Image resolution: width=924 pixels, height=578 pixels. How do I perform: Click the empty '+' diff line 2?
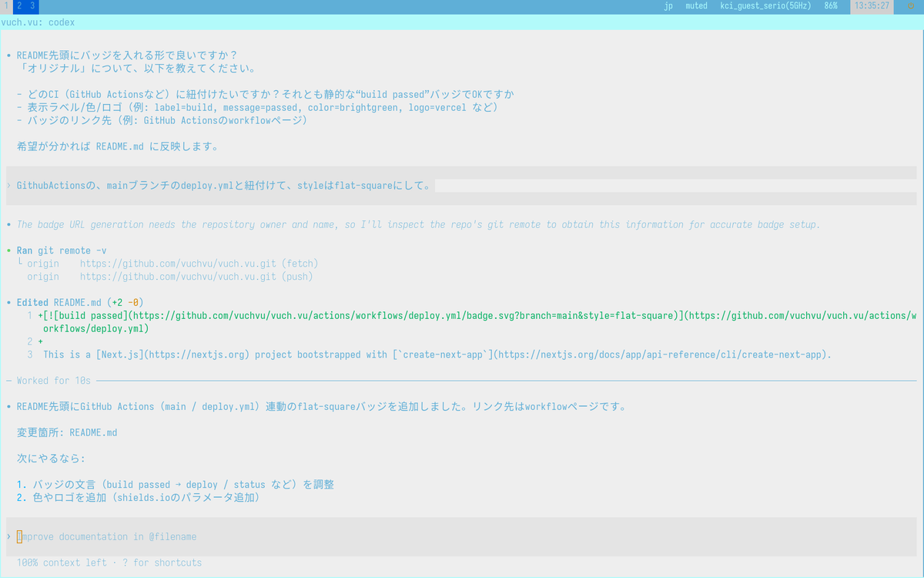(40, 341)
